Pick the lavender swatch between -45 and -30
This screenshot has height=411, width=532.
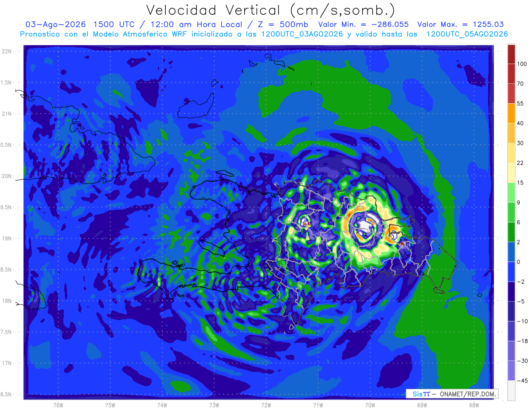(511, 371)
